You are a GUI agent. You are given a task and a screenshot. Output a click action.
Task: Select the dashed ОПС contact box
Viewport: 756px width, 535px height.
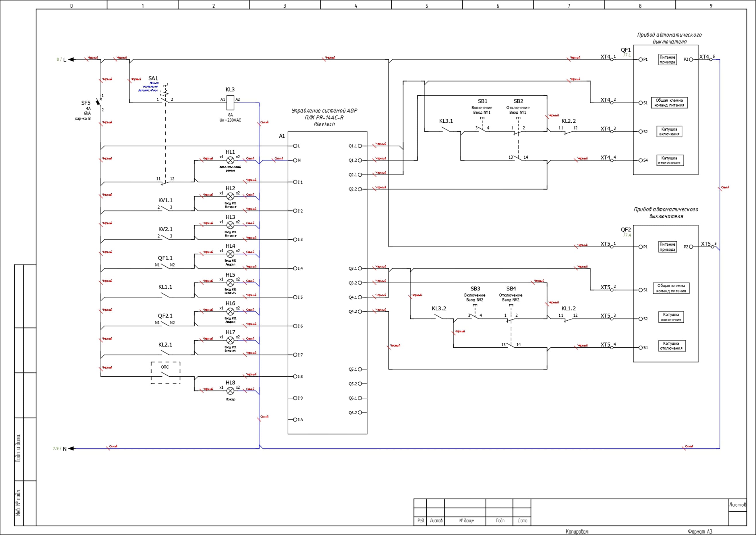coord(165,373)
